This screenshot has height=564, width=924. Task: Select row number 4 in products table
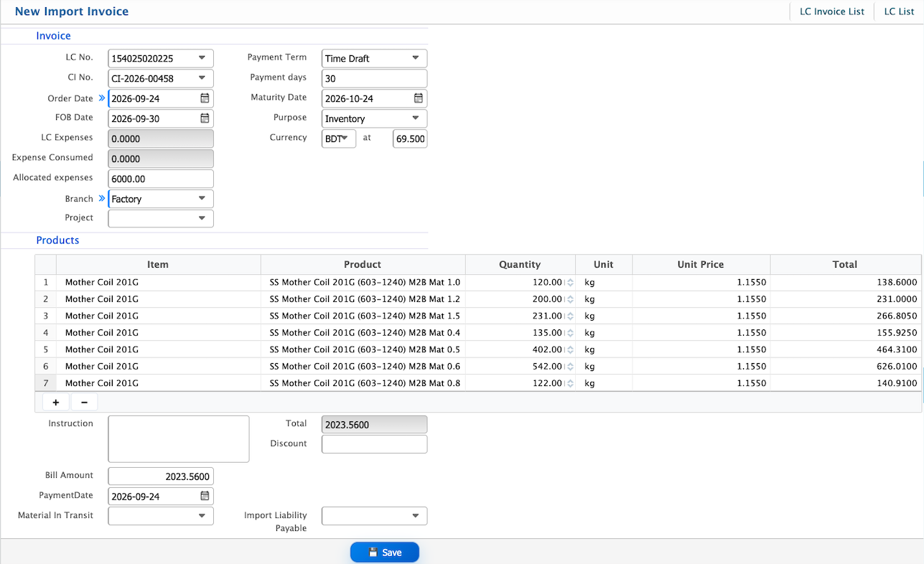coord(46,333)
